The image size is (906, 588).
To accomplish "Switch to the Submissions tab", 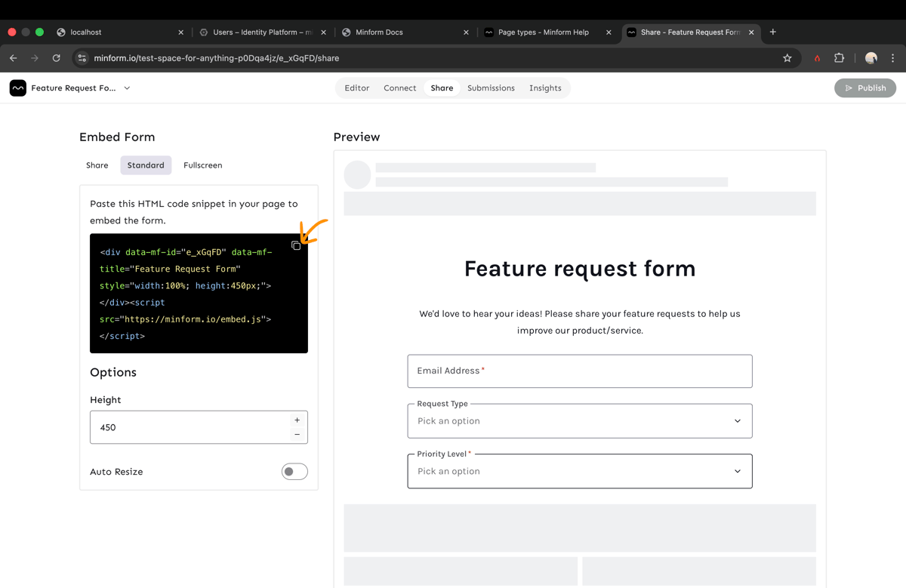I will [x=491, y=88].
